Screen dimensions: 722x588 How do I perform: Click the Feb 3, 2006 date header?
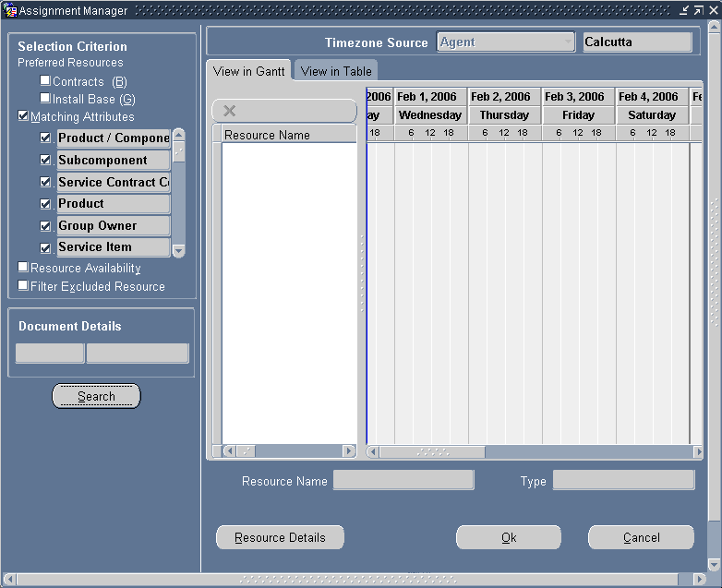point(578,97)
